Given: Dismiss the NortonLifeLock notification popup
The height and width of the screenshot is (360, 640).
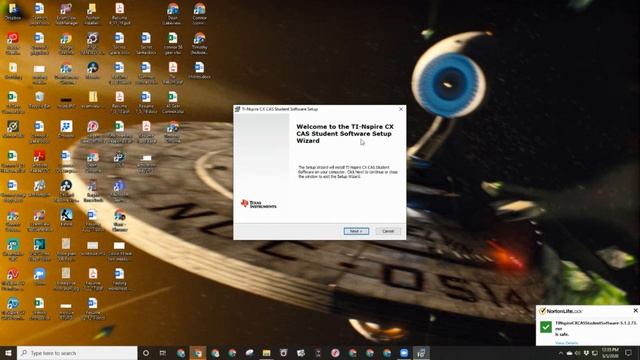Looking at the screenshot, I should pos(635,311).
